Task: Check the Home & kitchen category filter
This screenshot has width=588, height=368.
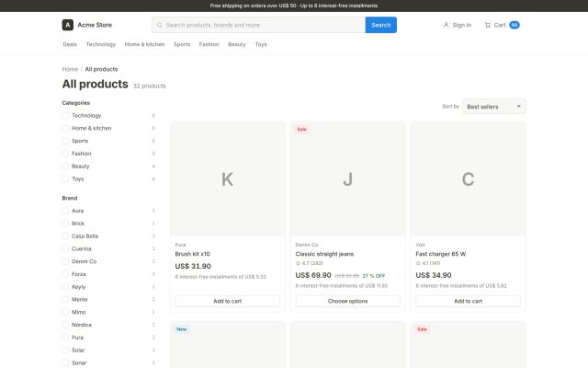Action: click(65, 129)
